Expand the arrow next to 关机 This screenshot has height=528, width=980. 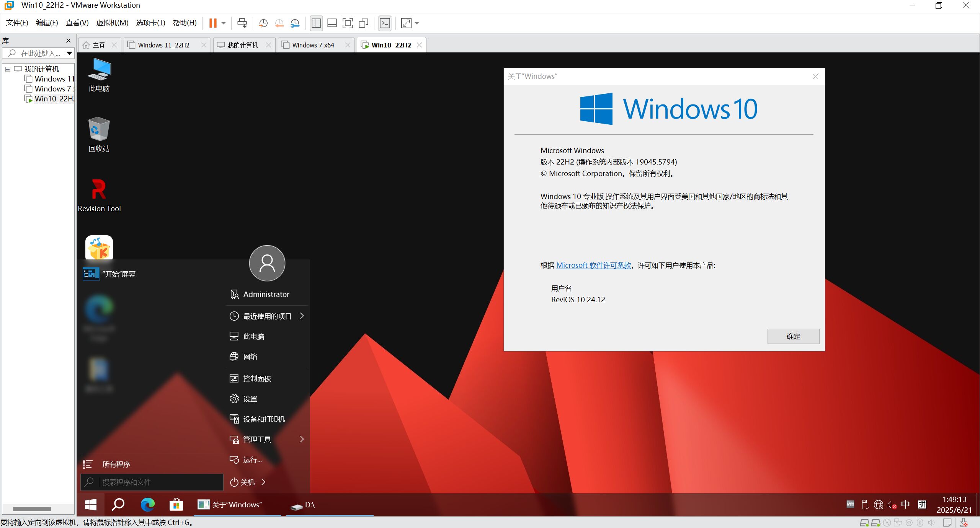[x=263, y=482]
